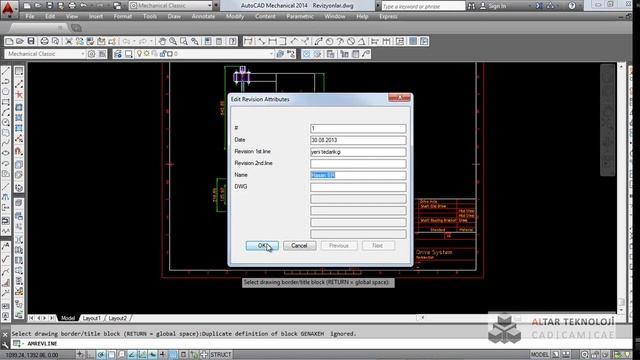The width and height of the screenshot is (640, 360).
Task: Click Cancel in Edit Revision Attributes dialog
Action: pyautogui.click(x=299, y=246)
